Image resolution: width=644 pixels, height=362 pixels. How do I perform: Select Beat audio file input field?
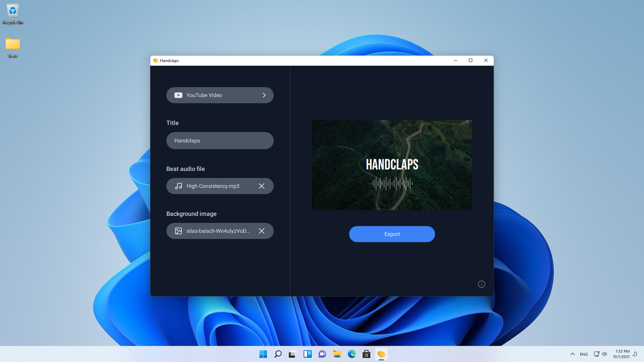220,186
